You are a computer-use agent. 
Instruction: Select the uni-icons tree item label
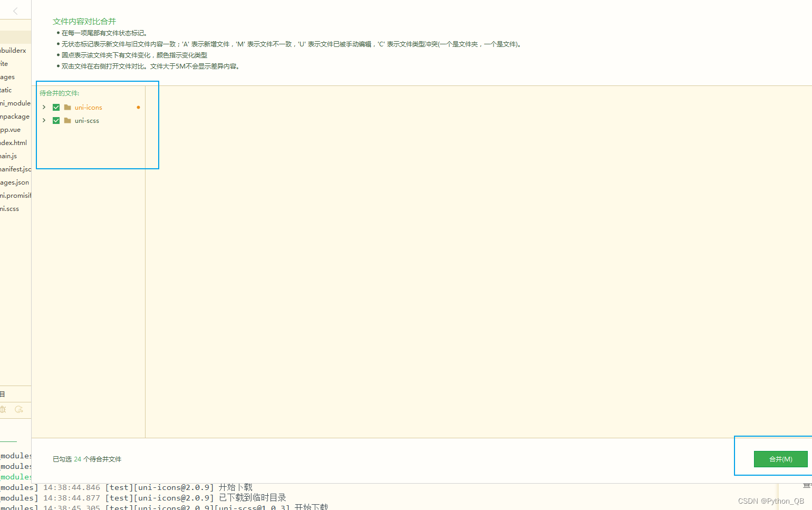click(88, 107)
